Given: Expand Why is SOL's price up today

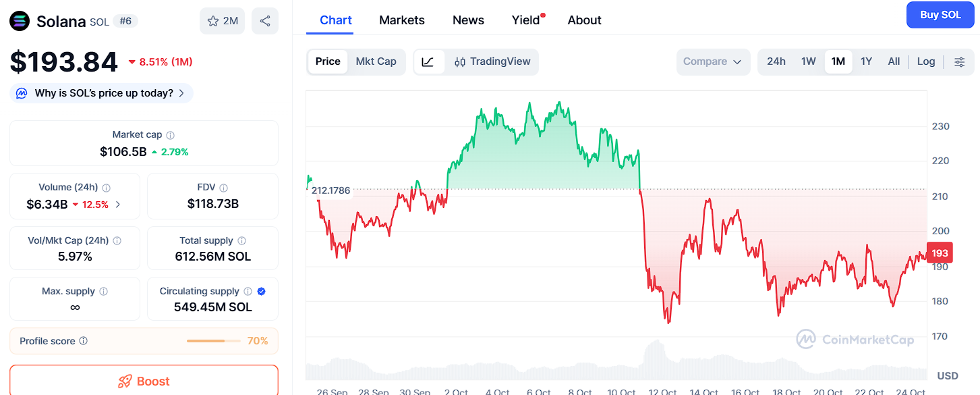Looking at the screenshot, I should pyautogui.click(x=101, y=93).
